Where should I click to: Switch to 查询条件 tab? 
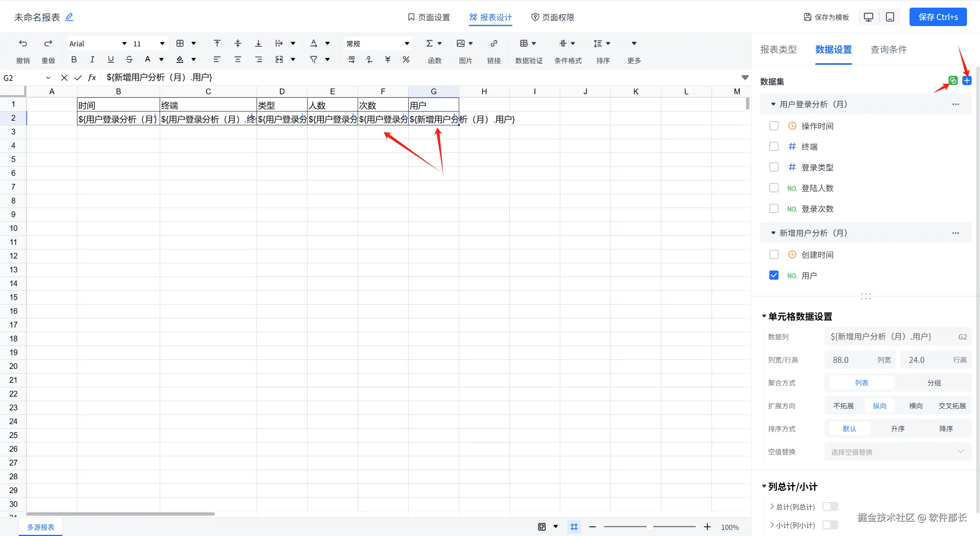tap(888, 49)
